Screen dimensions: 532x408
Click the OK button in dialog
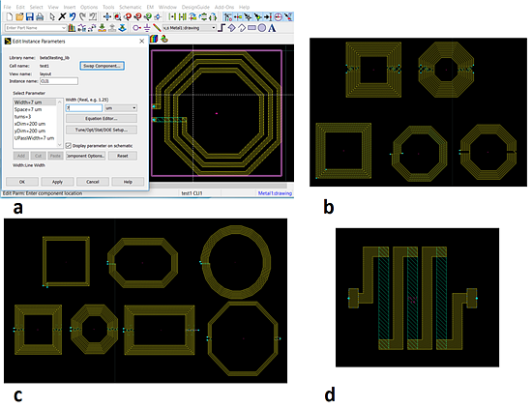(22, 182)
